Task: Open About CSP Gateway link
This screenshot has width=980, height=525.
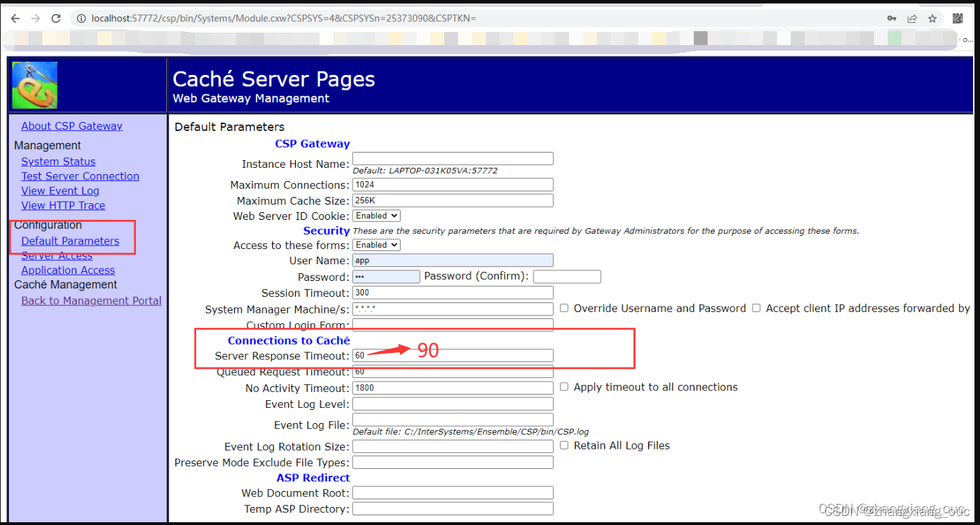Action: [71, 126]
